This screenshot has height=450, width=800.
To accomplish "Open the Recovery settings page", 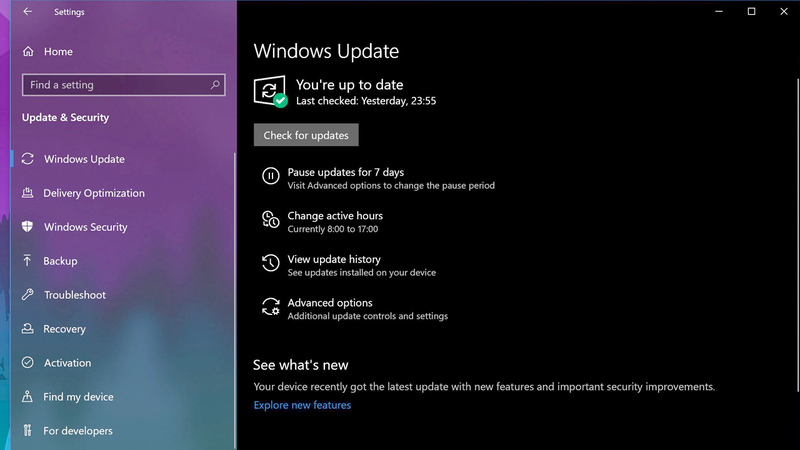I will coord(64,329).
